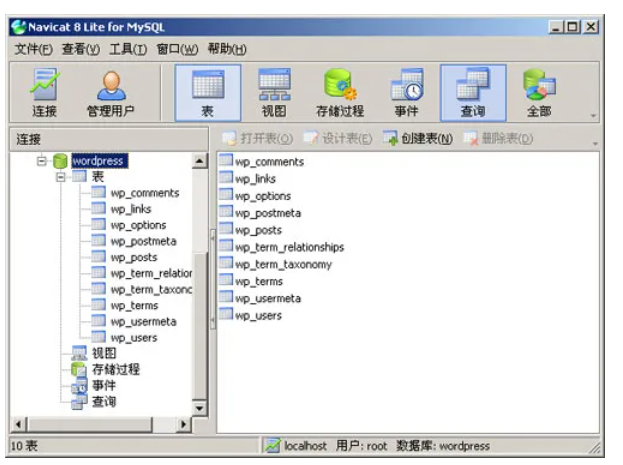Image resolution: width=623 pixels, height=465 pixels.
Task: Select wp_comments in the left tree
Action: [145, 193]
